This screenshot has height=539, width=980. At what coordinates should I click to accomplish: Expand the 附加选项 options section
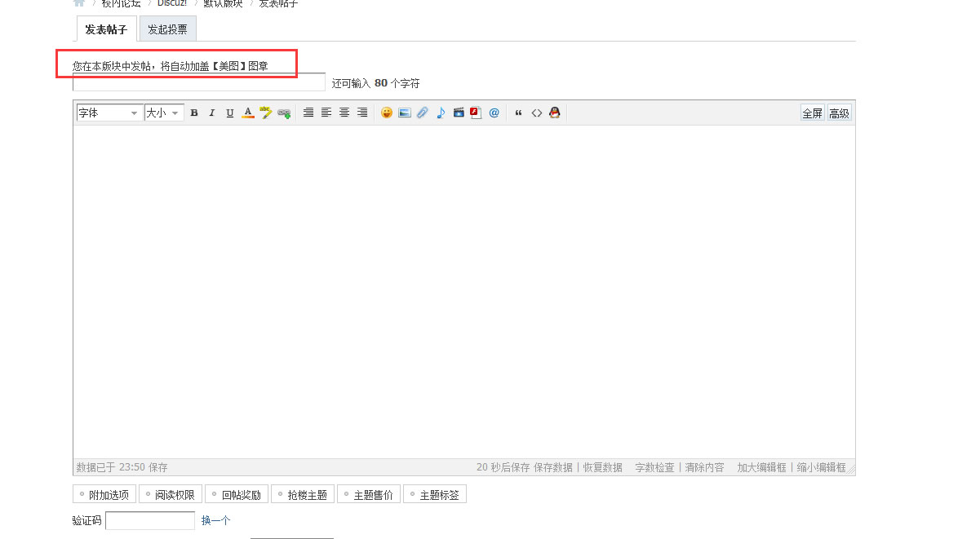tap(104, 495)
